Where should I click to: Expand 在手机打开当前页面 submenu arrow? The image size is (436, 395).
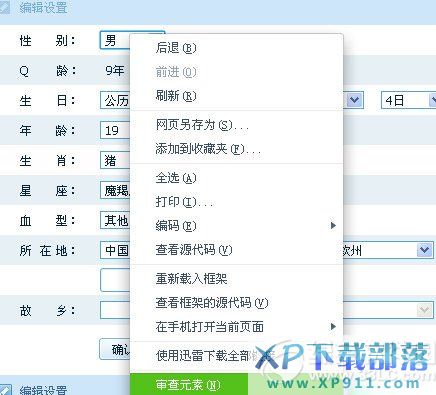333,327
